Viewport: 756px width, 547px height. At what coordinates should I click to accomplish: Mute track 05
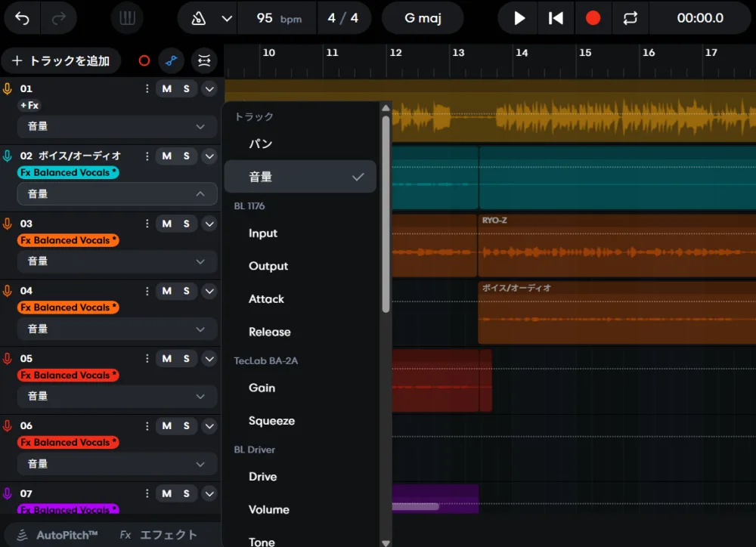(x=167, y=359)
